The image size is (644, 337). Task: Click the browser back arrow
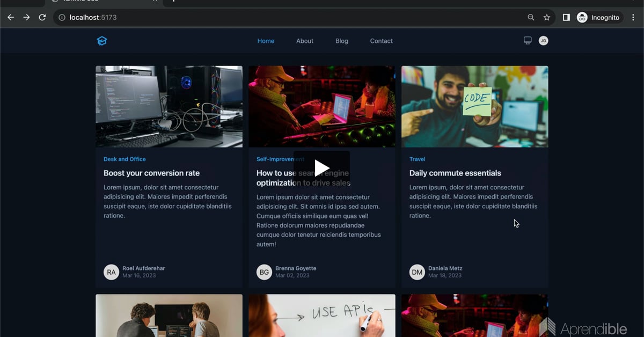(x=11, y=17)
